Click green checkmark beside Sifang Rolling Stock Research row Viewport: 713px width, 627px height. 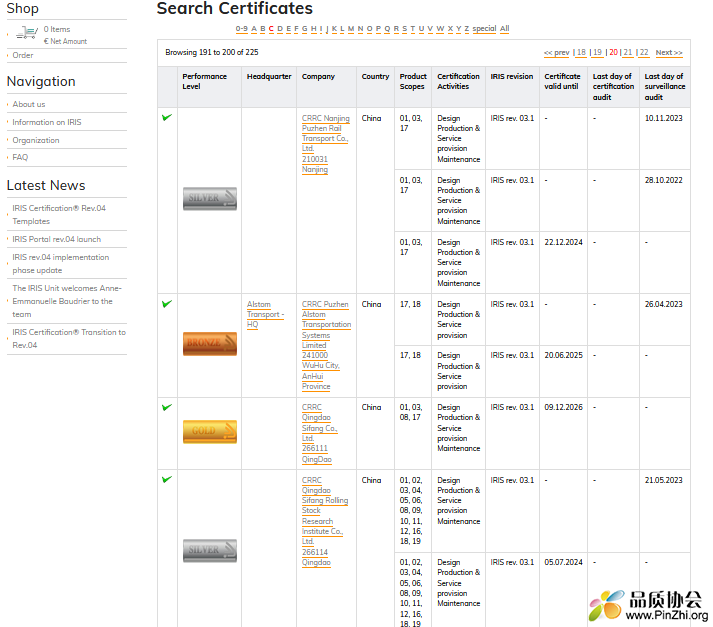(167, 479)
